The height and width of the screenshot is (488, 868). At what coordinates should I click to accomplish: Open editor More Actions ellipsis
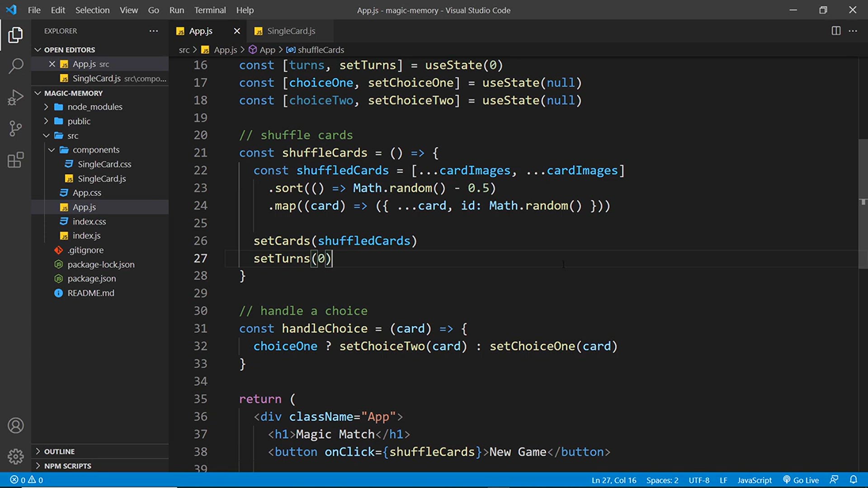pos(853,31)
